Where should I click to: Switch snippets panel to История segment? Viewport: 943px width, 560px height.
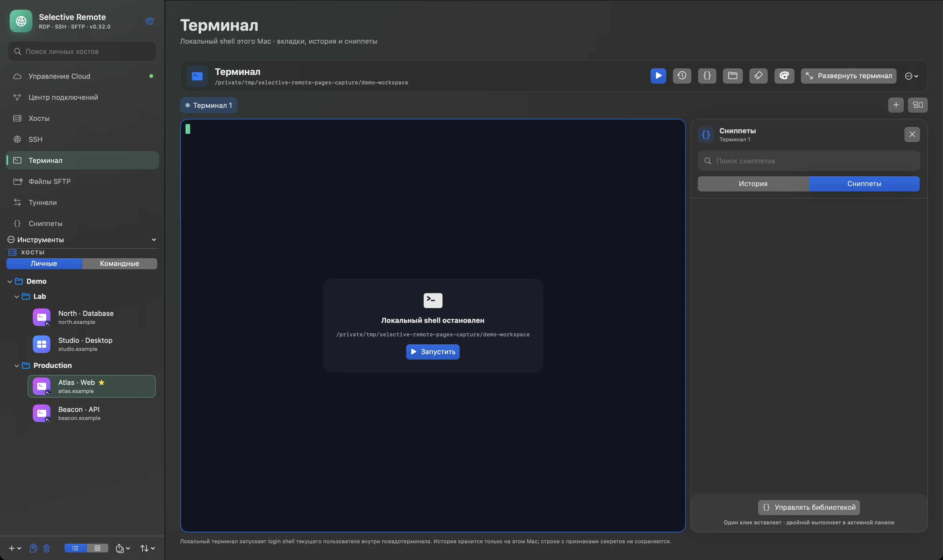pyautogui.click(x=753, y=184)
